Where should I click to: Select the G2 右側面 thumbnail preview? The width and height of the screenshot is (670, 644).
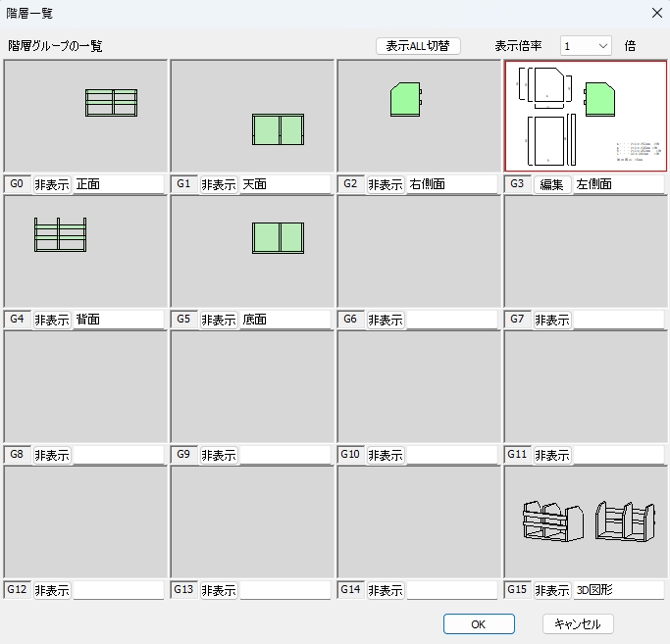(419, 117)
